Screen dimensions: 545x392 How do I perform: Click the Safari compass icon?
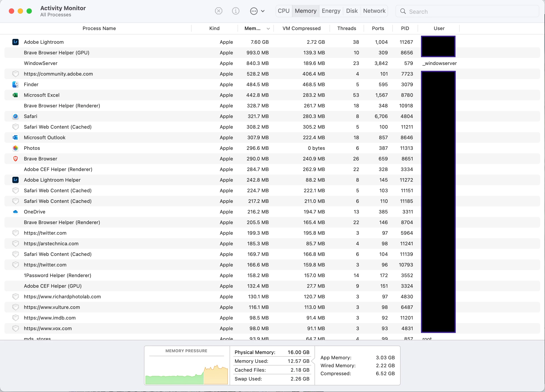pos(15,116)
